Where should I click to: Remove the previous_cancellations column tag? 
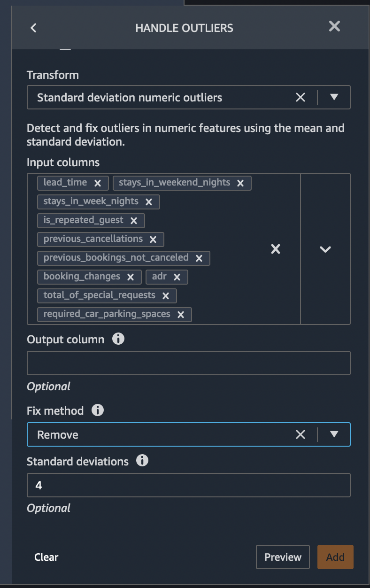coord(153,239)
